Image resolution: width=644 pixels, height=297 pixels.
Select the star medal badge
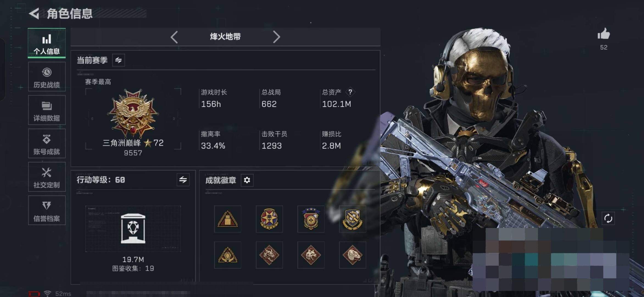coord(269,219)
